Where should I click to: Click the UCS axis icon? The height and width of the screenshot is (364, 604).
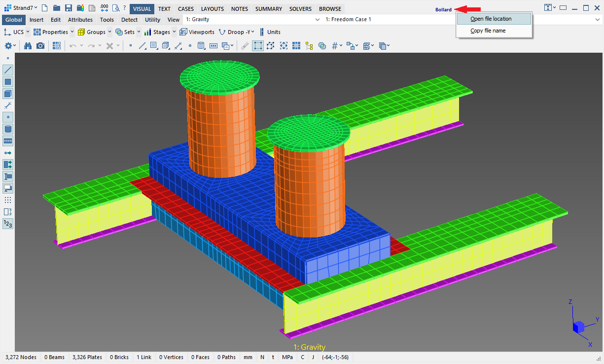point(7,32)
